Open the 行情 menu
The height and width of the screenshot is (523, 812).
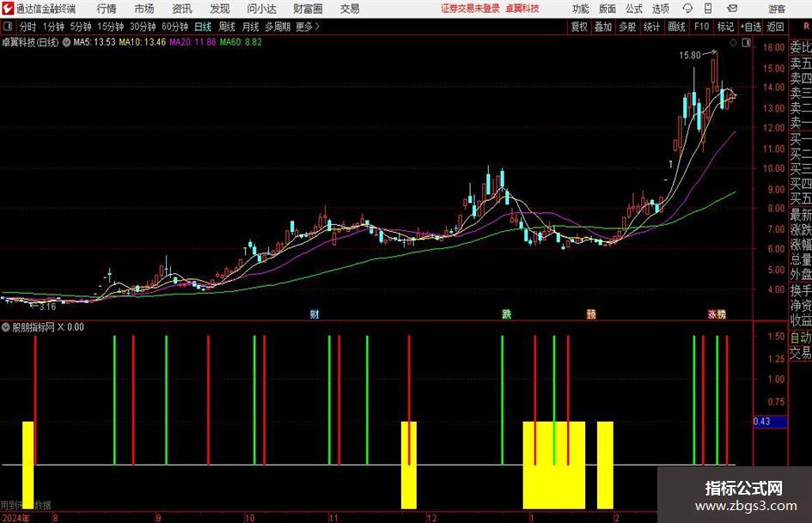point(107,9)
